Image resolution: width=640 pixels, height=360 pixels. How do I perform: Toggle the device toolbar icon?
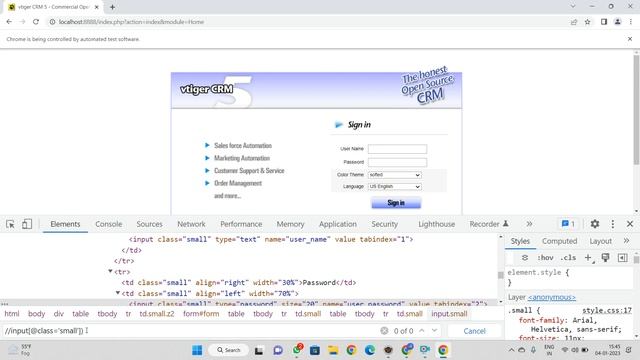click(27, 224)
